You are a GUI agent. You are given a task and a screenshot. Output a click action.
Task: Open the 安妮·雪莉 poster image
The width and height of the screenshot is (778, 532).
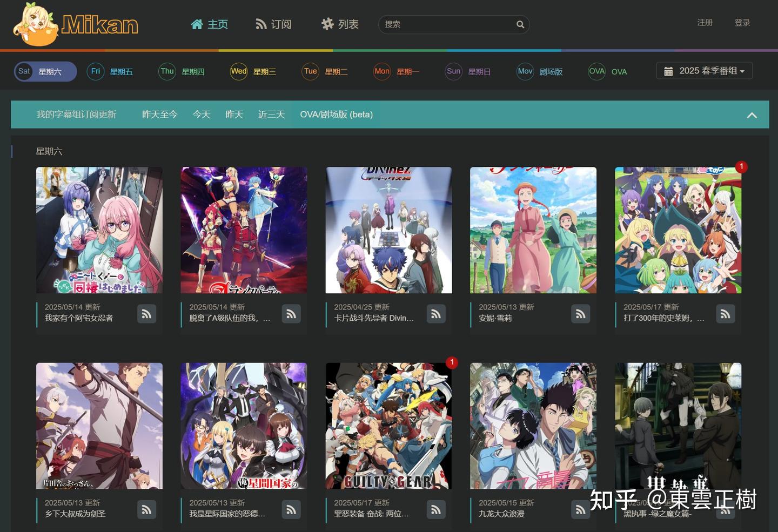tap(533, 230)
